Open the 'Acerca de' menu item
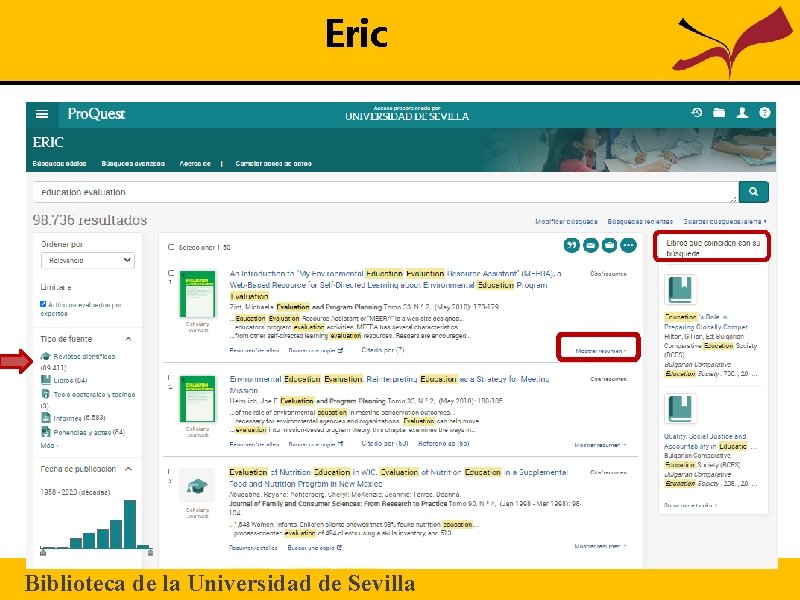 [x=195, y=164]
